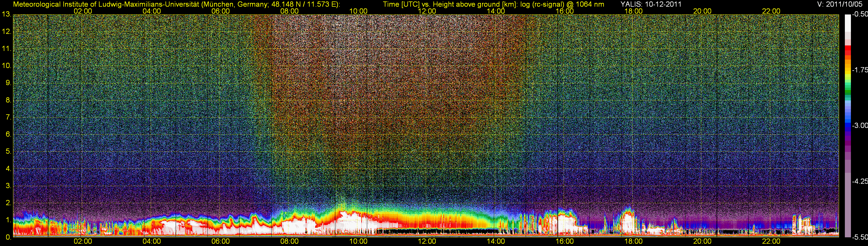Click the 6 km height axis label
The image size is (868, 246).
8,135
